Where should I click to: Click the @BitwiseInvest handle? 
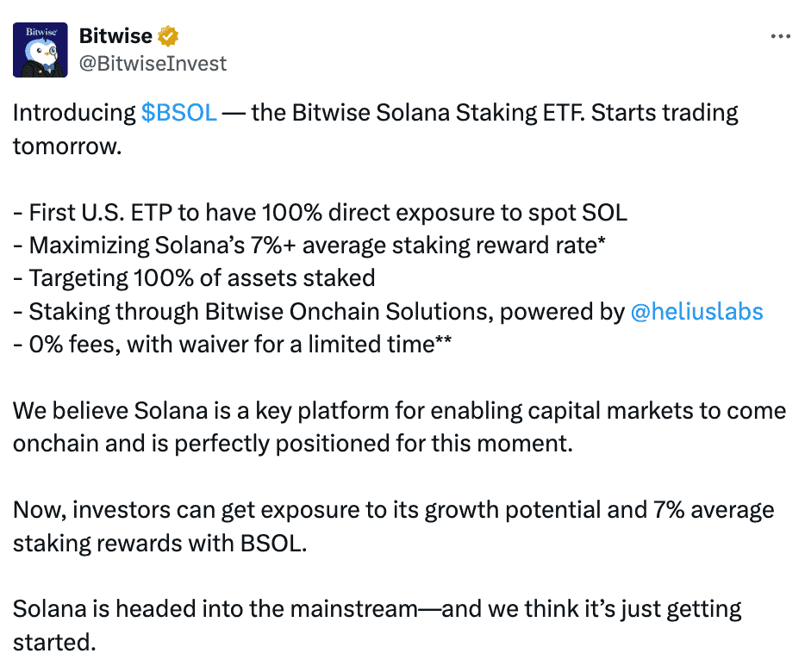(153, 63)
